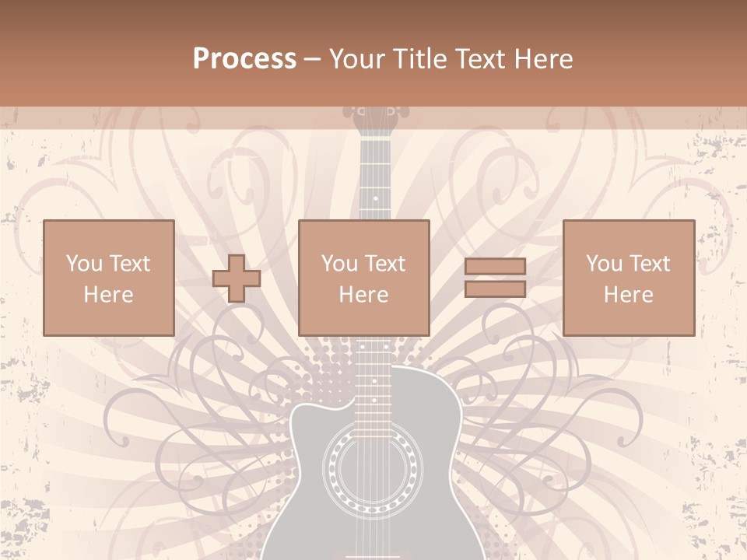The width and height of the screenshot is (747, 560).
Task: Click the bold word "Process" in the title
Action: [x=244, y=58]
